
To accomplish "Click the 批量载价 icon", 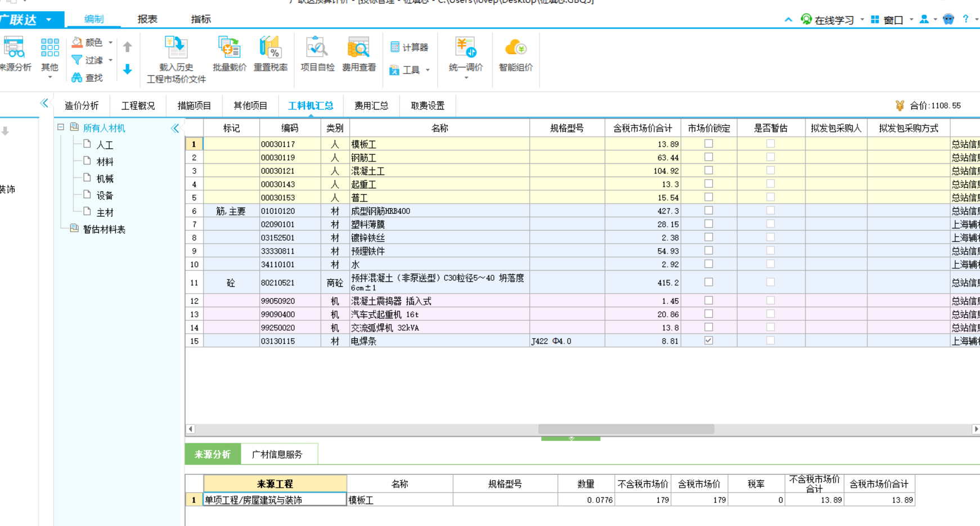I will pos(229,48).
